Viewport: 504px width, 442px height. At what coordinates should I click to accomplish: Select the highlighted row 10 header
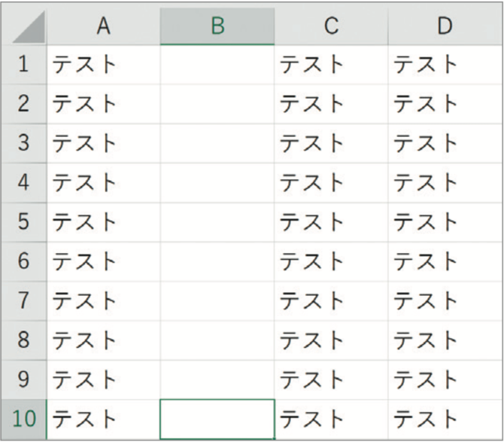24,419
